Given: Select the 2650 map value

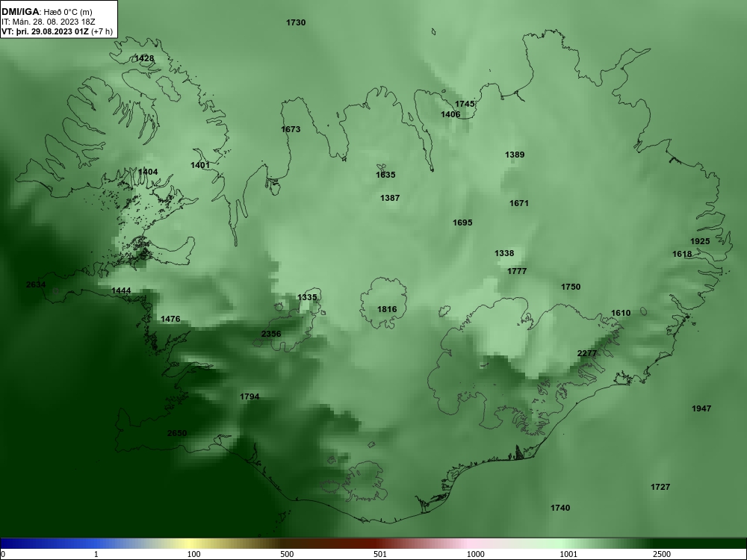Looking at the screenshot, I should pyautogui.click(x=177, y=433).
